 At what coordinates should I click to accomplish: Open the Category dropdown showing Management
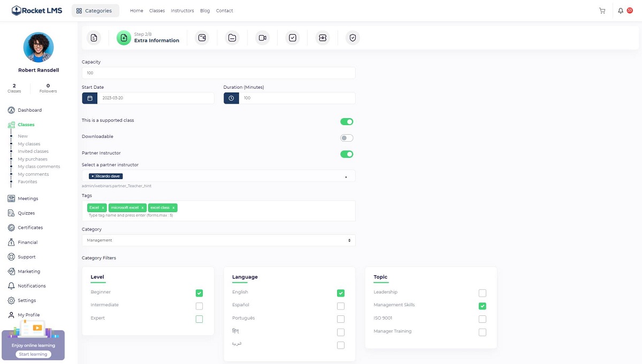point(218,241)
